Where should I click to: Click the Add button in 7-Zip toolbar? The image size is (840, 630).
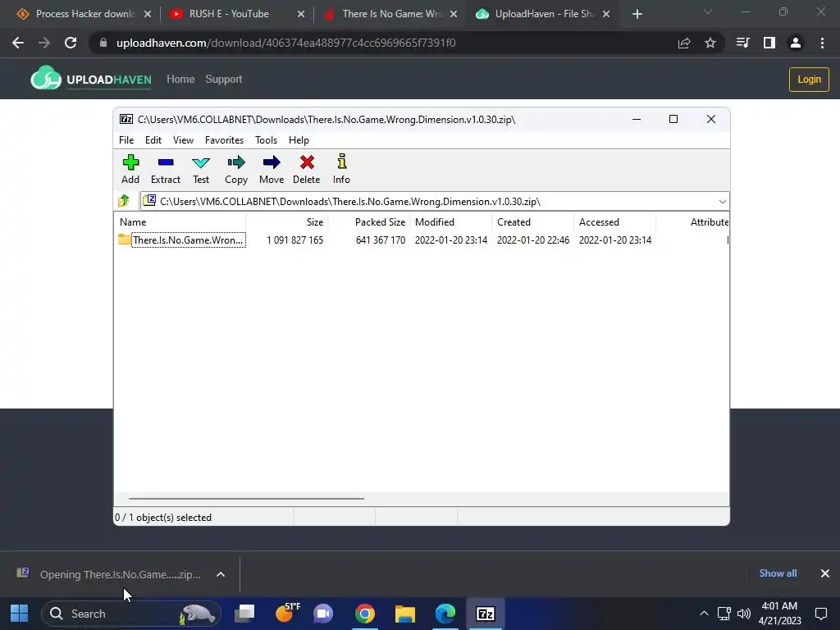(x=130, y=169)
